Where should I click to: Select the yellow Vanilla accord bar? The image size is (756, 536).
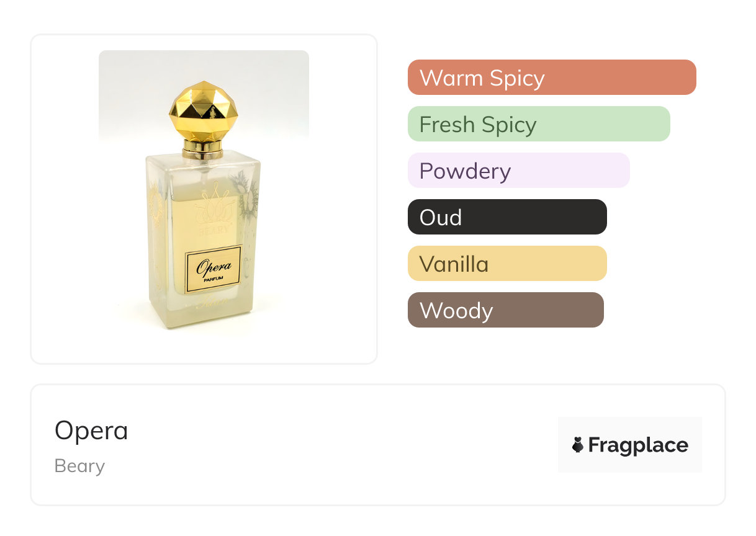tap(506, 264)
